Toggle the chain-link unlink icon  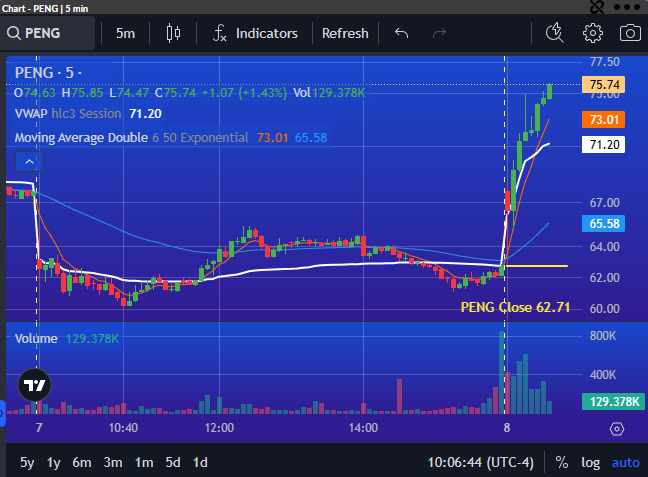(596, 7)
